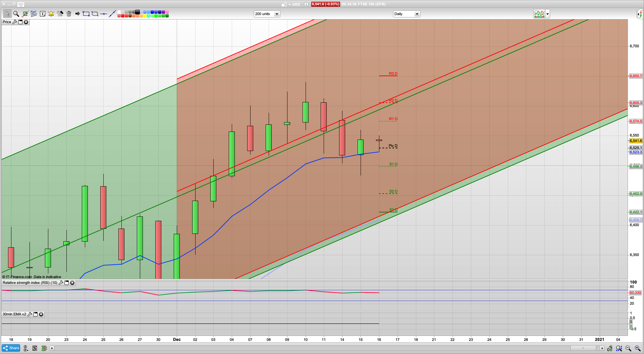This screenshot has height=354, width=644.
Task: Click the Raff regression channel tool
Action: pos(34,13)
